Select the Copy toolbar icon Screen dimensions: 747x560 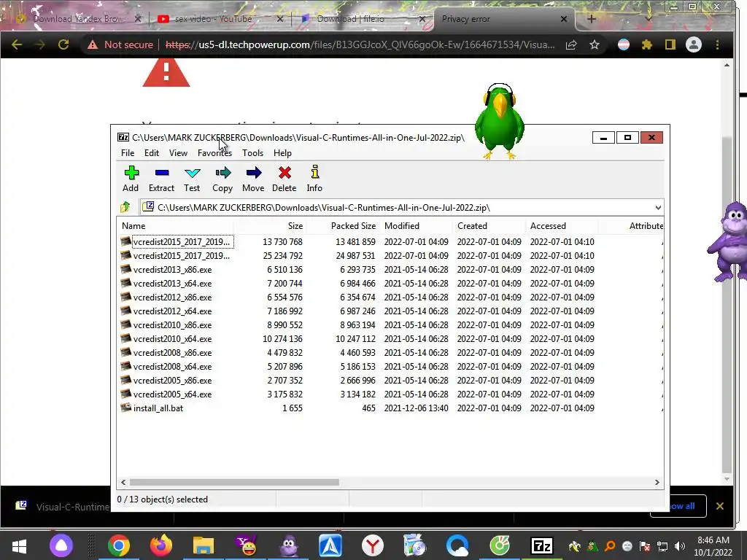222,172
